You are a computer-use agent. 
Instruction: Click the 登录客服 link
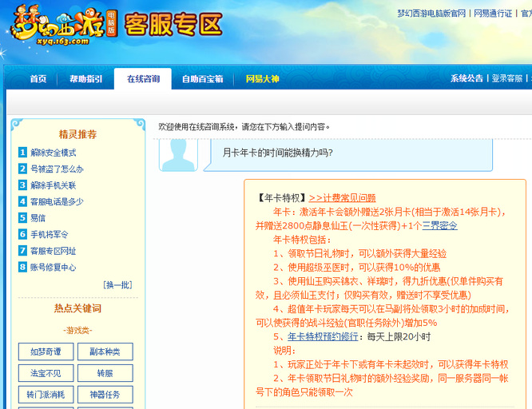[x=507, y=78]
